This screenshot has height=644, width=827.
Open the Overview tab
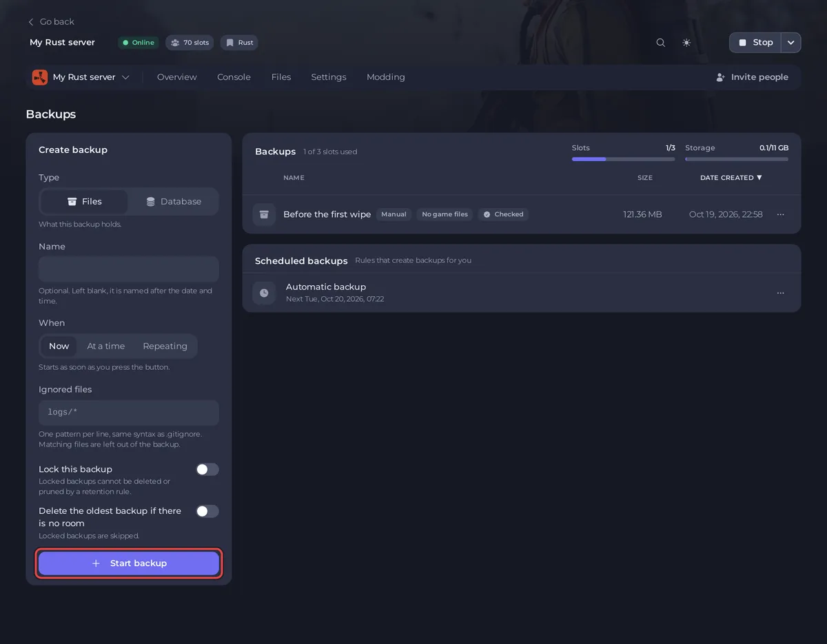click(177, 77)
